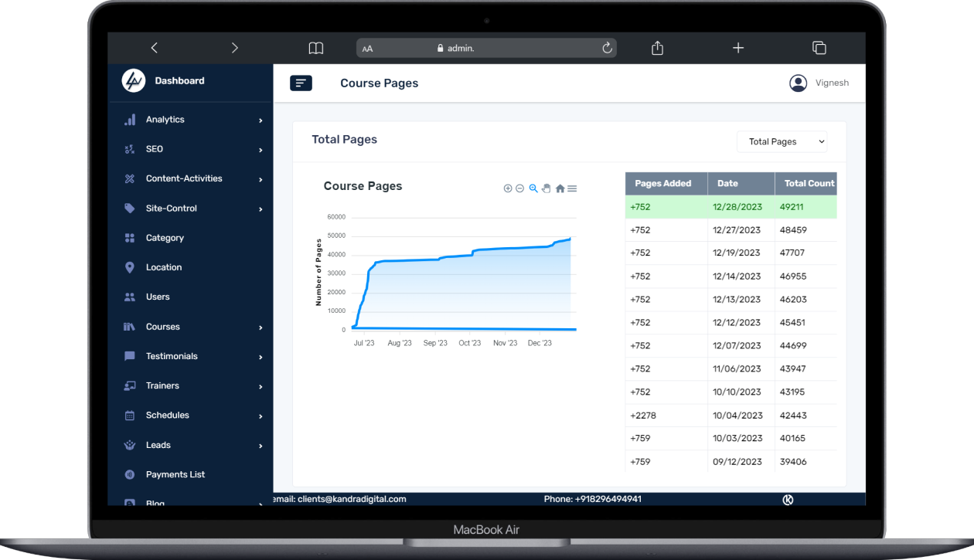Select the chart selection zoom magnifier

(x=533, y=188)
